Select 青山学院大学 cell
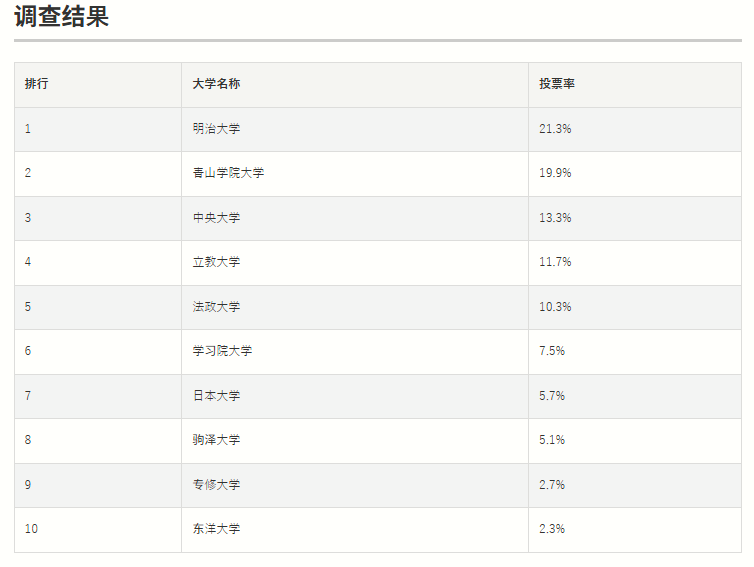Screen dimensions: 754x567 [x=228, y=173]
